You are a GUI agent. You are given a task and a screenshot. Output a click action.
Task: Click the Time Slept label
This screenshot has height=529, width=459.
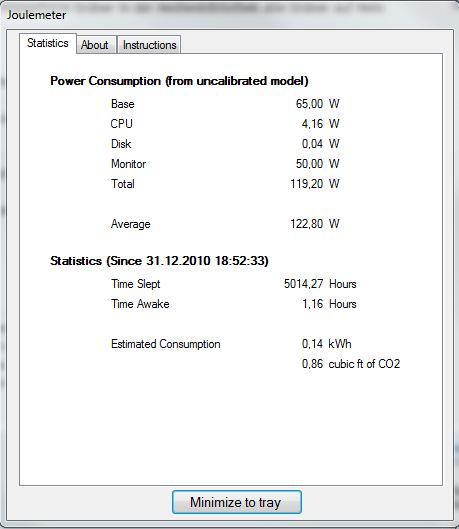(136, 284)
